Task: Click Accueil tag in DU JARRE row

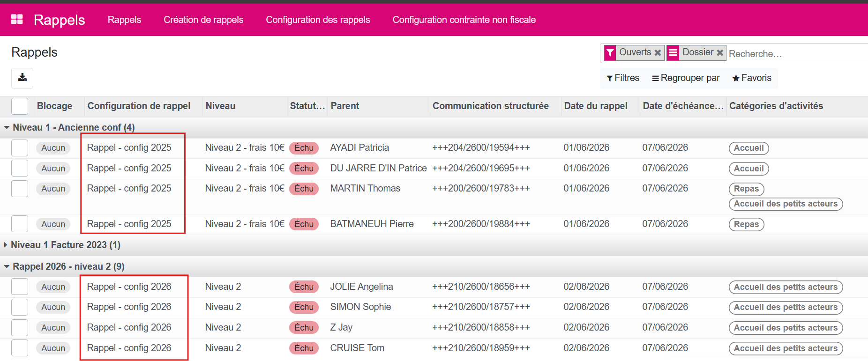Action: [x=748, y=169]
